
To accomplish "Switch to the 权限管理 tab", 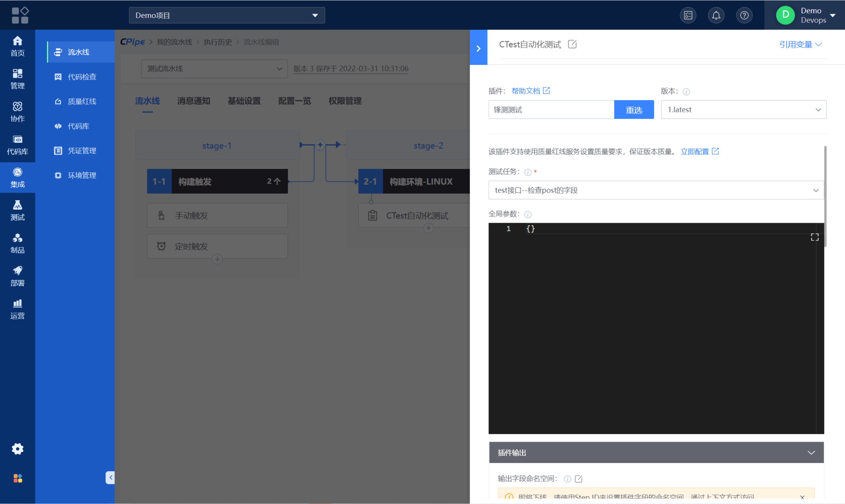I will (345, 101).
